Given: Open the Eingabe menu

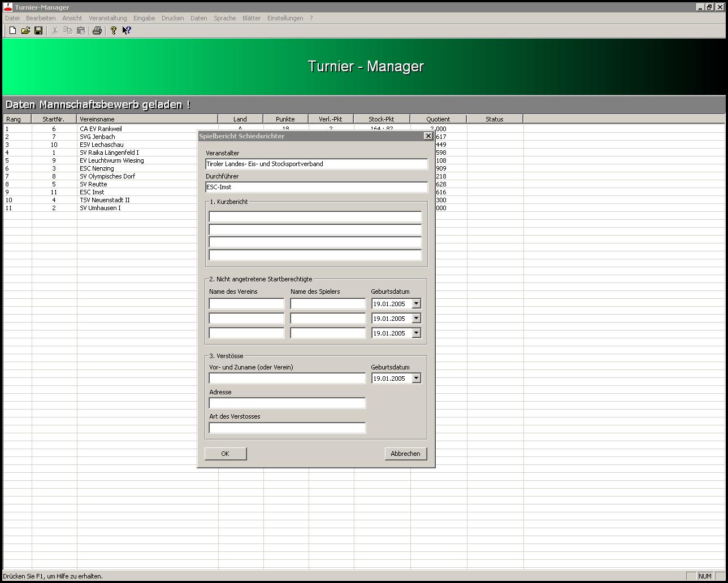Looking at the screenshot, I should (144, 18).
